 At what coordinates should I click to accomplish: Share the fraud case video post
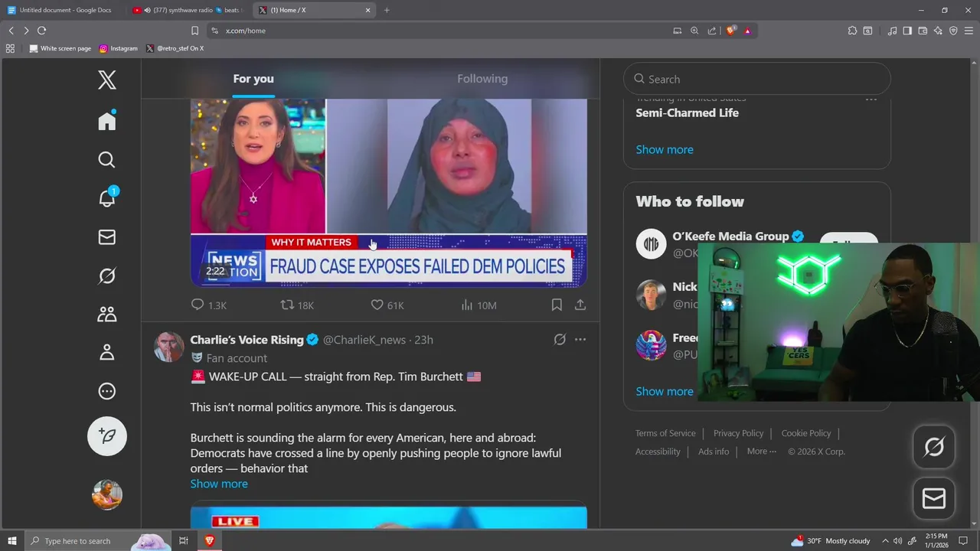point(580,305)
